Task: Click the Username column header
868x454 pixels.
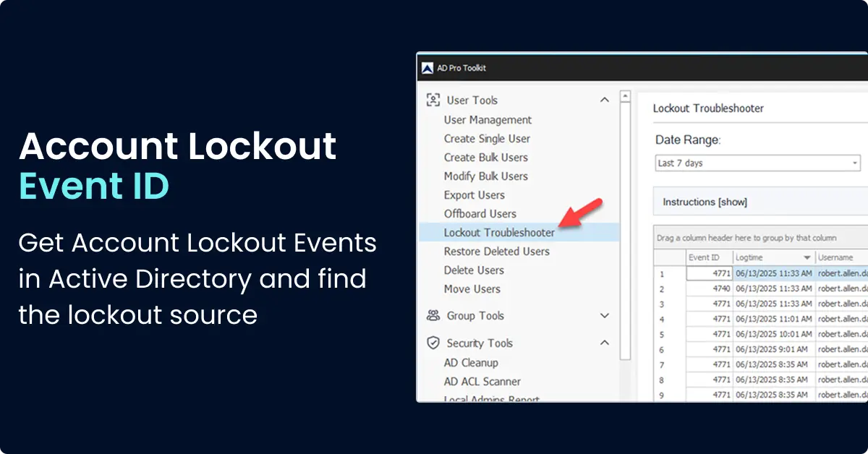Action: coord(842,257)
